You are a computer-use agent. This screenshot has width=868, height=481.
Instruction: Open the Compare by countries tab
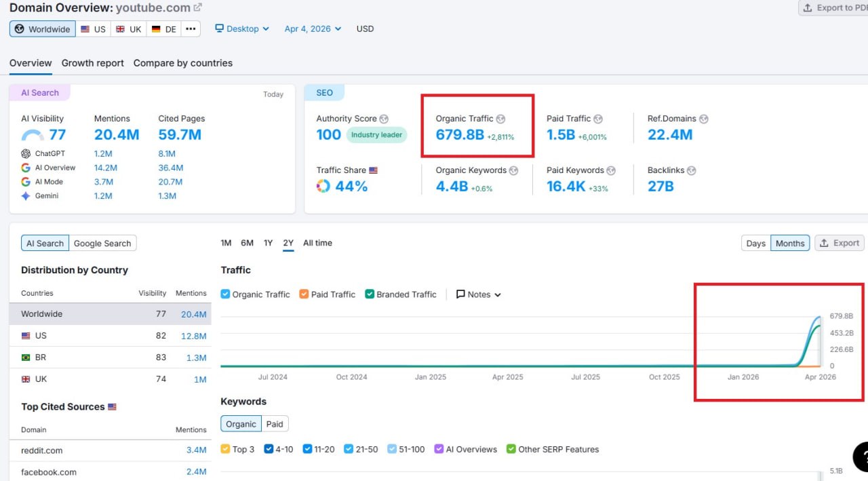(182, 63)
